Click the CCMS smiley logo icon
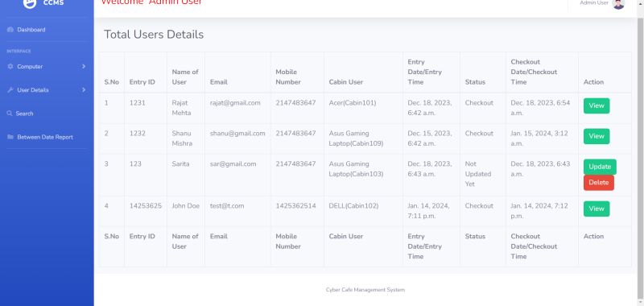 pos(30,3)
